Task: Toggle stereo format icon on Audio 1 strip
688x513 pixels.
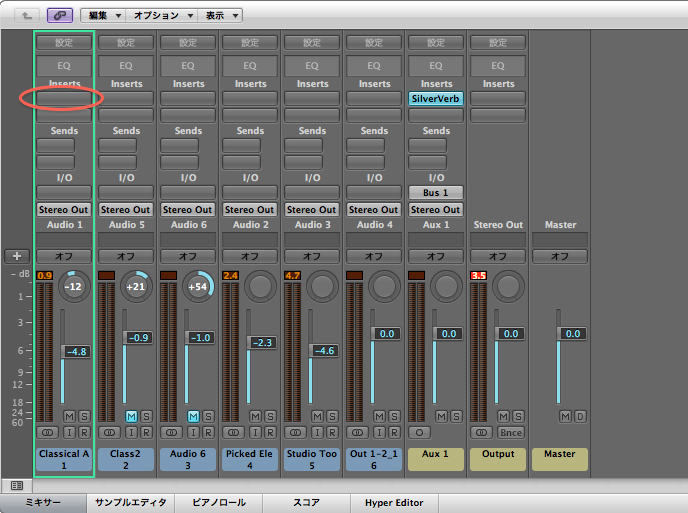Action: tap(47, 433)
